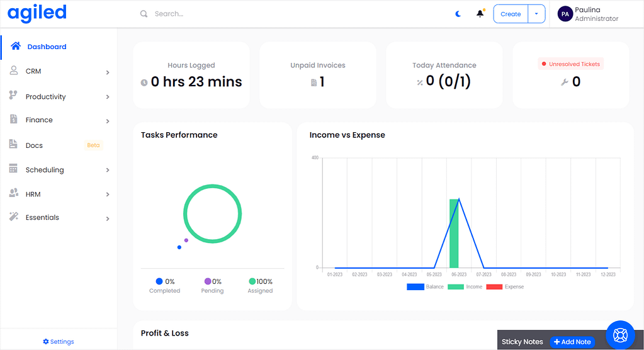This screenshot has height=350, width=644.
Task: Expand CRM submenu chevron
Action: 108,72
